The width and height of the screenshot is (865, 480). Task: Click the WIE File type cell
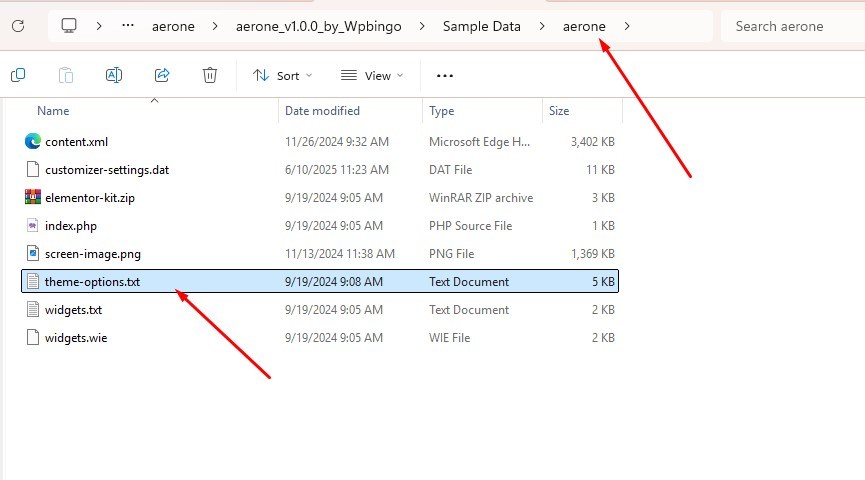click(450, 338)
